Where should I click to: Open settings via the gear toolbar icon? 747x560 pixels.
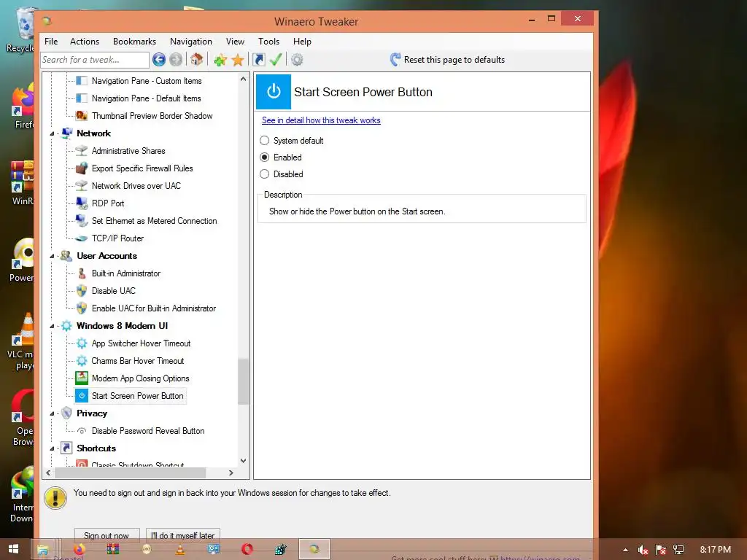[x=297, y=60]
